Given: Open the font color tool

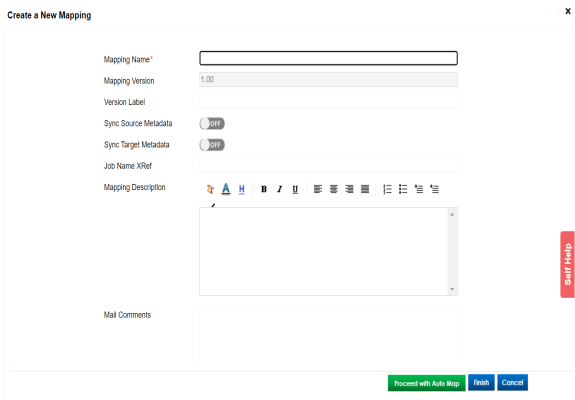Looking at the screenshot, I should click(x=226, y=189).
